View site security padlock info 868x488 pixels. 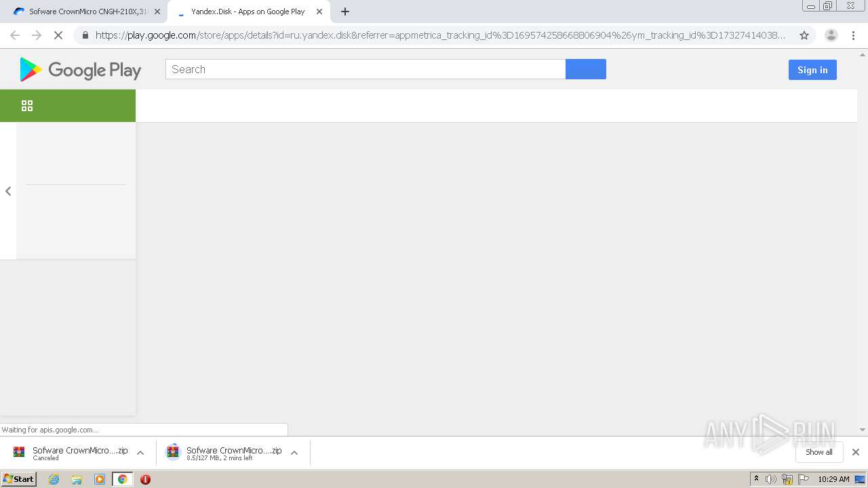tap(85, 35)
